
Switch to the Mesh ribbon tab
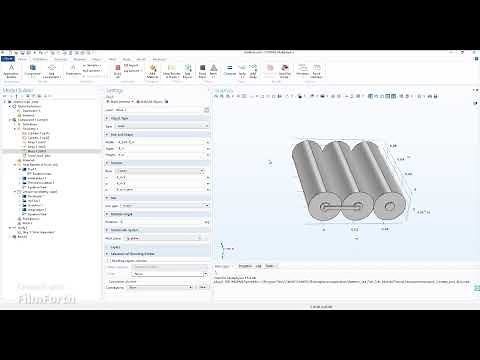[x=112, y=59]
